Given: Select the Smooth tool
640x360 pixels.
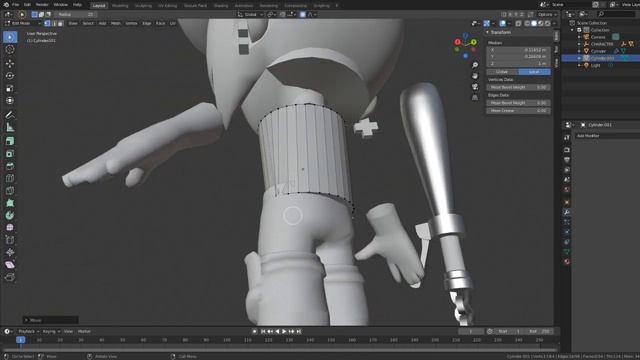Looking at the screenshot, I should coord(10,227).
